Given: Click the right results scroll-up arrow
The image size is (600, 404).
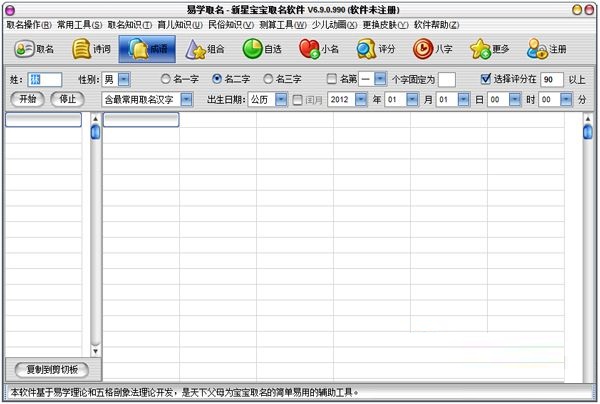Looking at the screenshot, I should [x=587, y=119].
